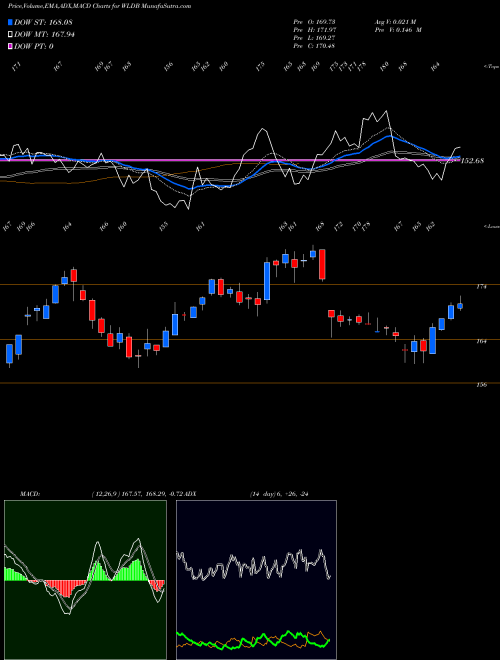Click the white DOW MT color swatch
The image size is (500, 660).
10,34
